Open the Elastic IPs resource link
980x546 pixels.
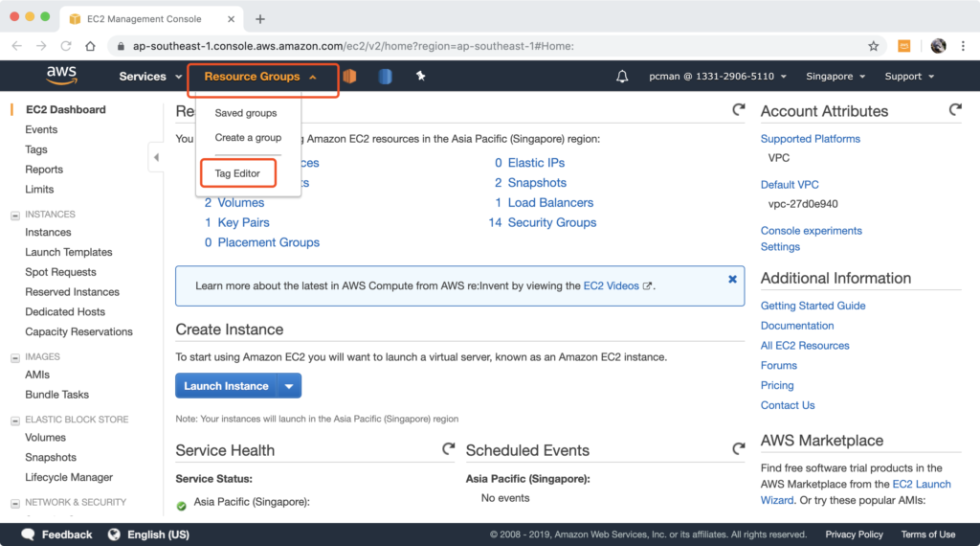pos(536,163)
